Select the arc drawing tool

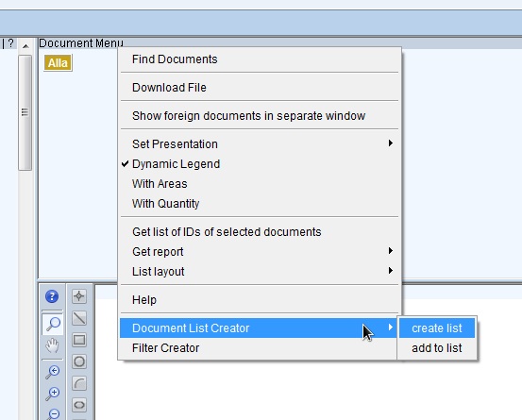click(x=79, y=383)
